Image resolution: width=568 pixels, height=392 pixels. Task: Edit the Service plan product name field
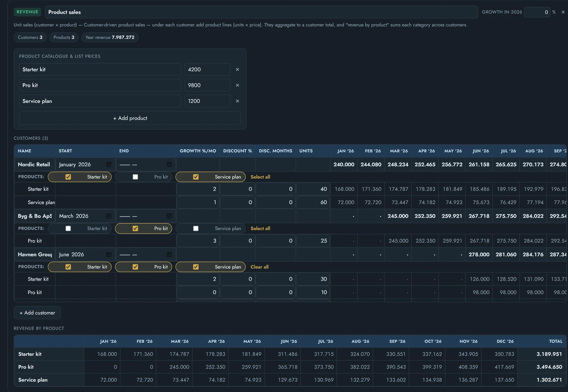[x=100, y=101]
